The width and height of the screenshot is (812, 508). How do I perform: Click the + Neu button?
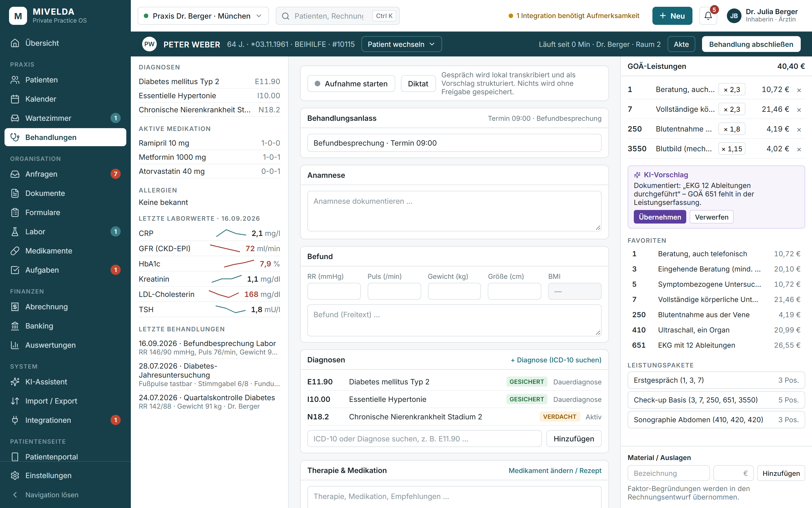click(672, 16)
